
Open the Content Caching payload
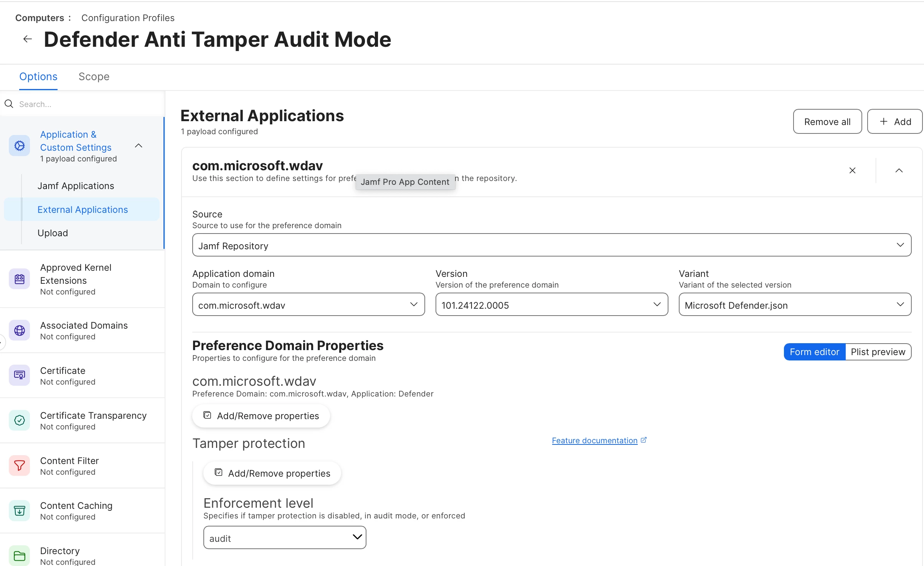[x=82, y=511]
